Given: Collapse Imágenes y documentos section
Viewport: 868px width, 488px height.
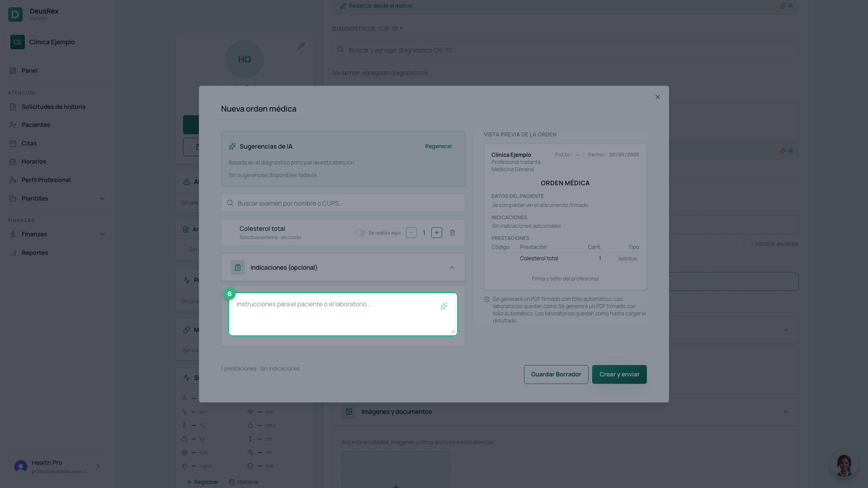Looking at the screenshot, I should click(786, 412).
